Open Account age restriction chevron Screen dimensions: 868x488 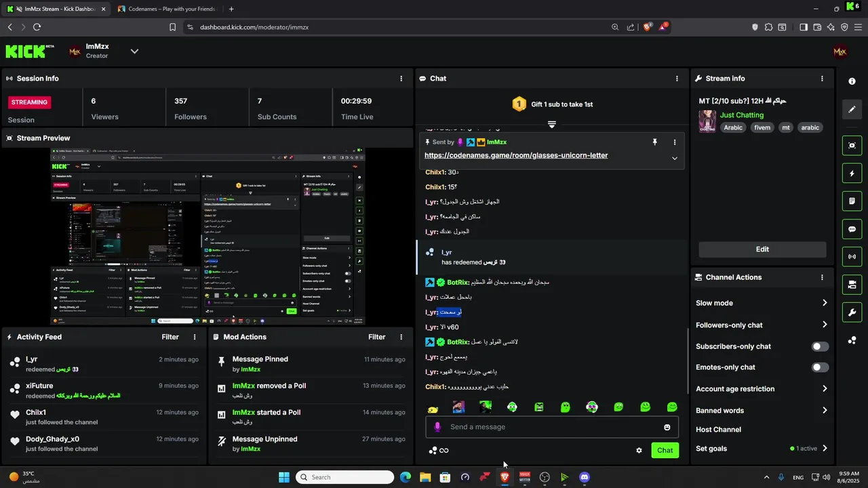coord(825,389)
